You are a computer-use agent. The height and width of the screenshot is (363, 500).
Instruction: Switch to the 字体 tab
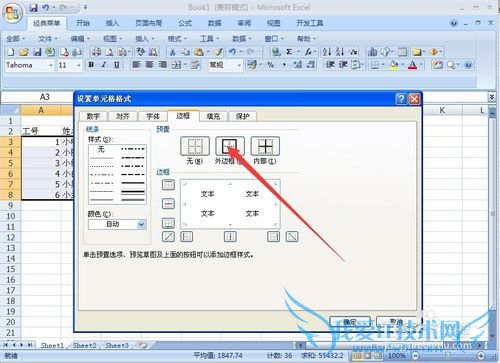click(x=153, y=116)
